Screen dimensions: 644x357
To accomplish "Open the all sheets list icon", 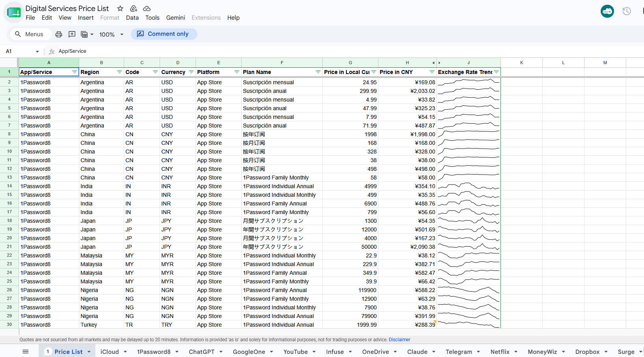I will point(26,351).
